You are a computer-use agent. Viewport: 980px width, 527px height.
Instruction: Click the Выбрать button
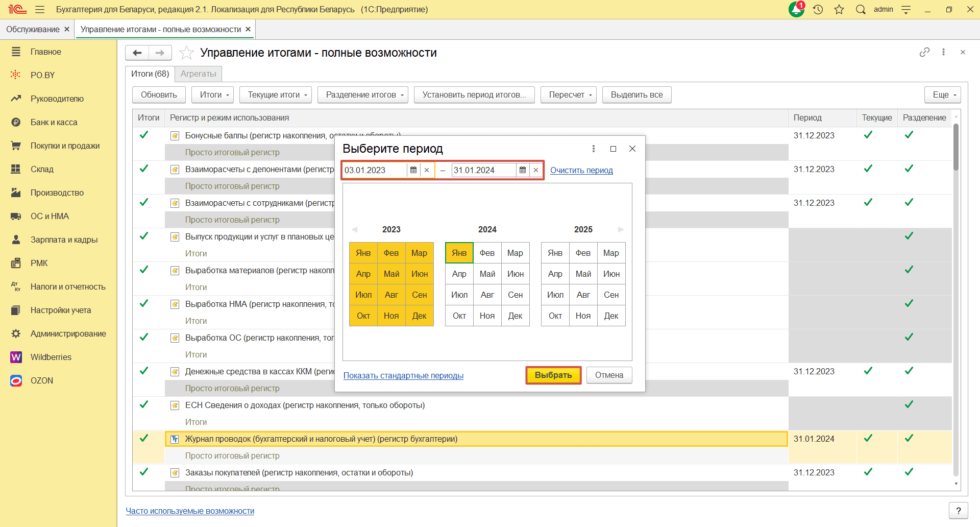553,375
